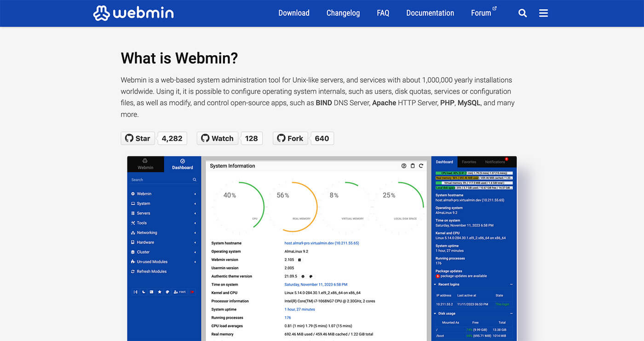This screenshot has height=341, width=644.
Task: Open the hamburger menu in header
Action: tap(543, 13)
